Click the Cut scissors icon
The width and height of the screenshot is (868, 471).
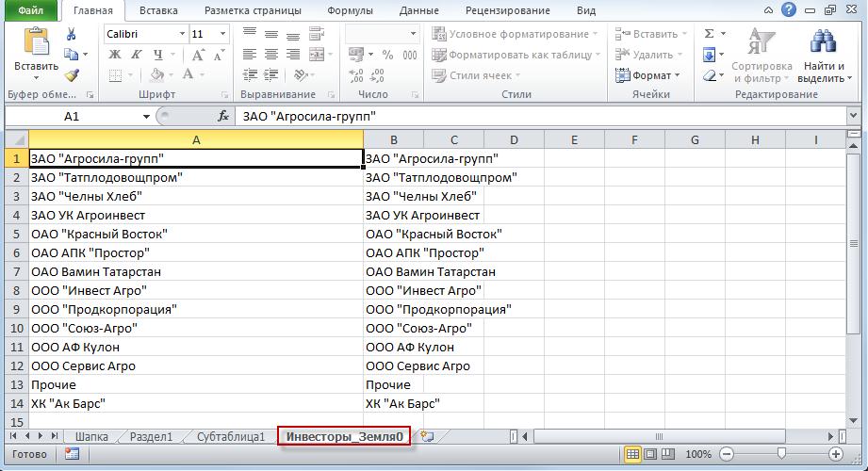point(71,34)
